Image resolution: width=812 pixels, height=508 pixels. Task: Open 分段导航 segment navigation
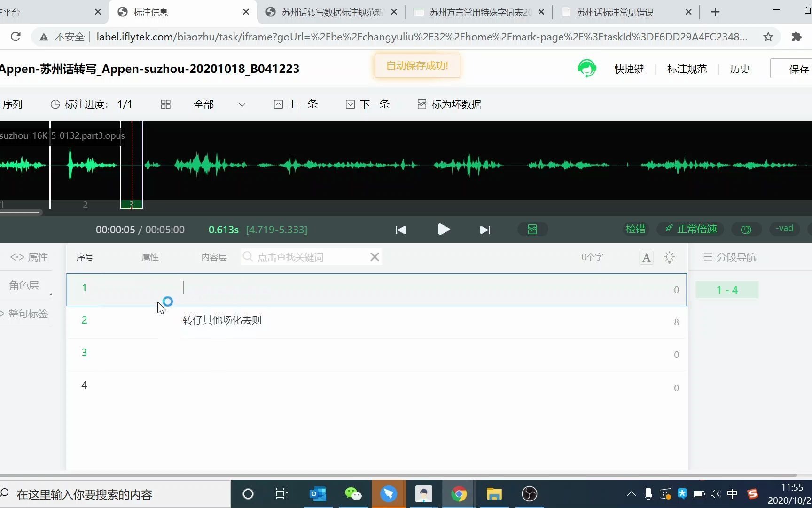click(x=729, y=257)
